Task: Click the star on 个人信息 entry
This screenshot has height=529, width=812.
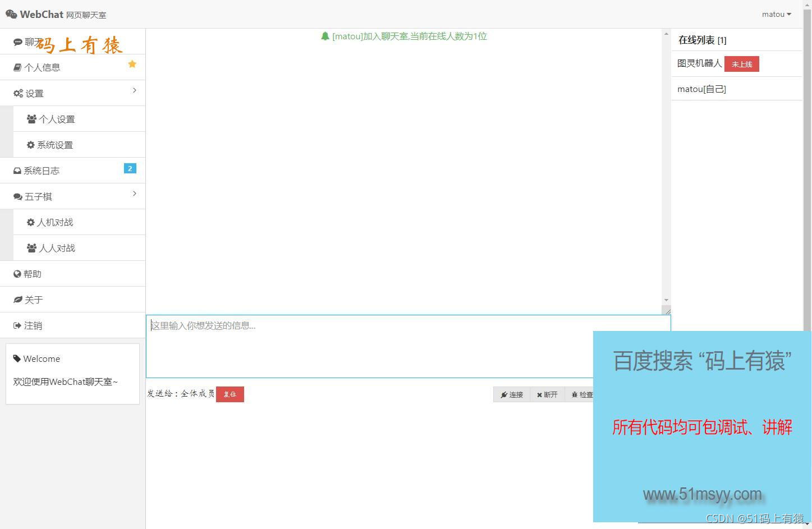Action: pos(132,64)
